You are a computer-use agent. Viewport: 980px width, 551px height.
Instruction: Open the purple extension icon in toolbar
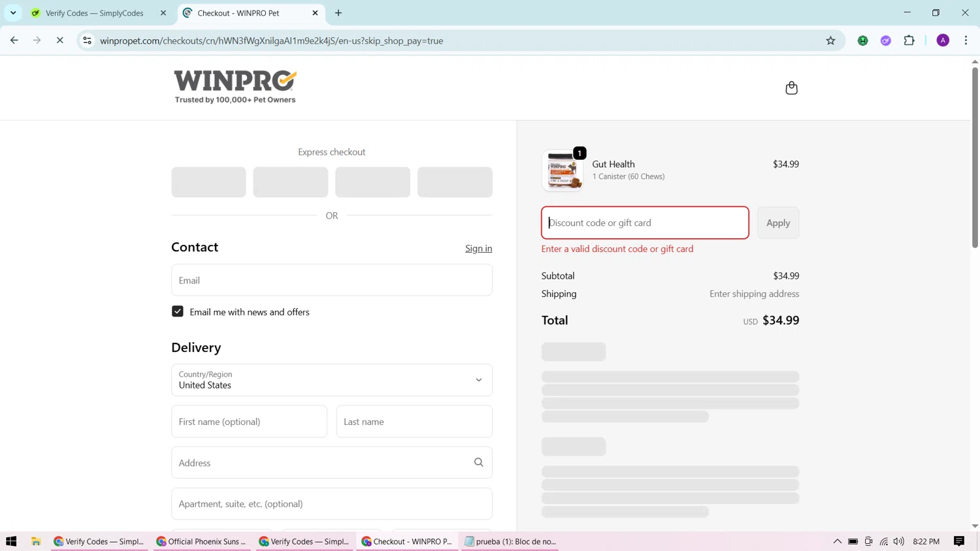886,40
